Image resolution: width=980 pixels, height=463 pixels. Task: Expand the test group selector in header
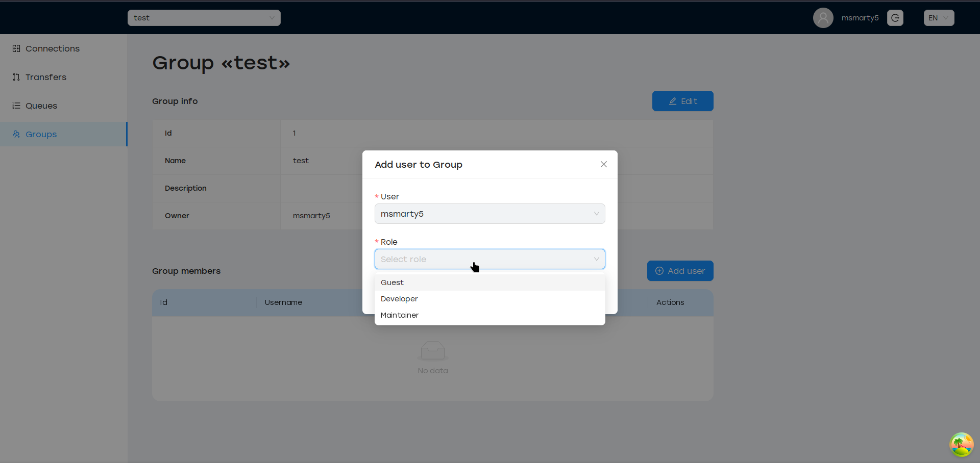(x=204, y=18)
